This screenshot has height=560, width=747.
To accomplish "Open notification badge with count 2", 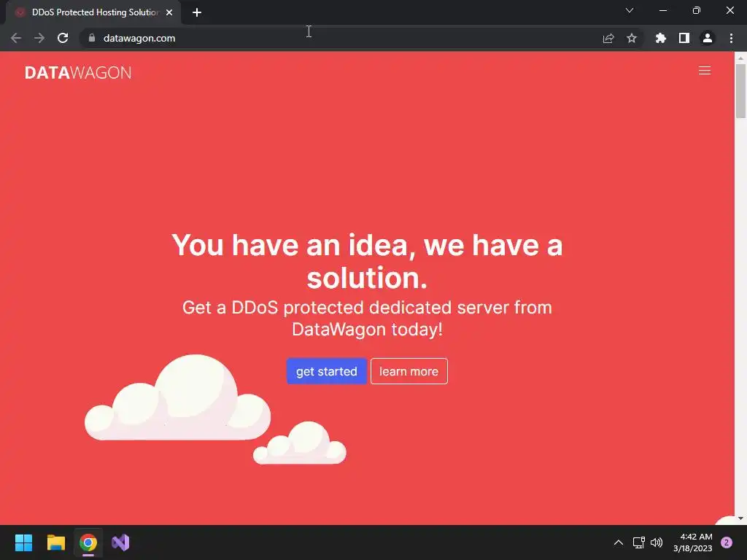I will click(x=727, y=542).
